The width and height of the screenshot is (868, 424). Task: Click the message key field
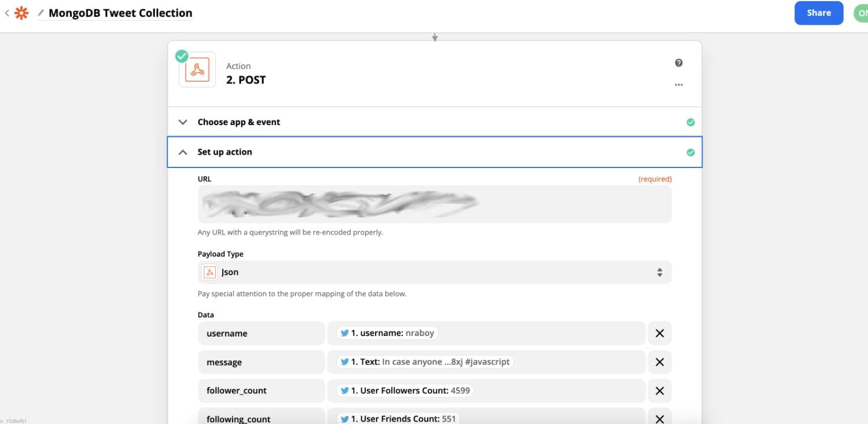(x=261, y=362)
